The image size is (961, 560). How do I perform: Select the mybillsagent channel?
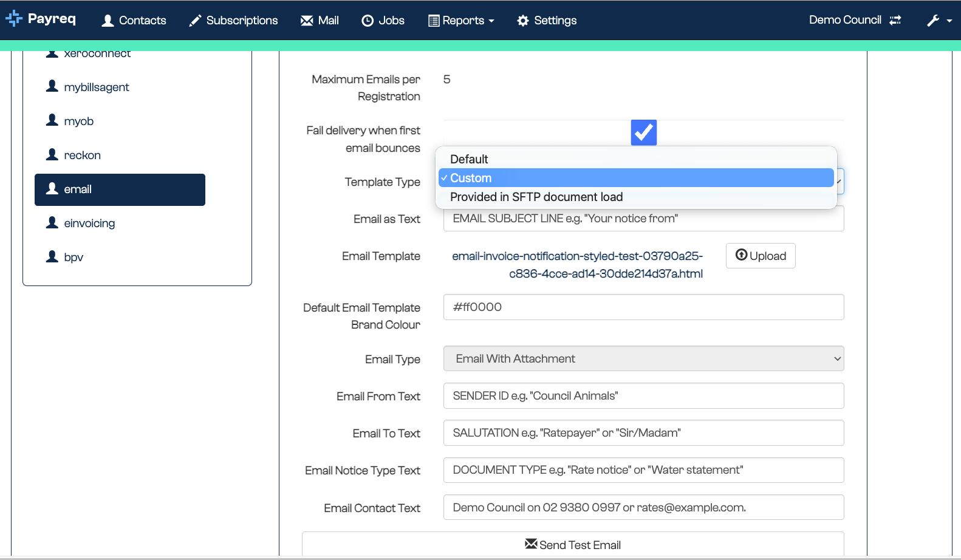coord(120,87)
